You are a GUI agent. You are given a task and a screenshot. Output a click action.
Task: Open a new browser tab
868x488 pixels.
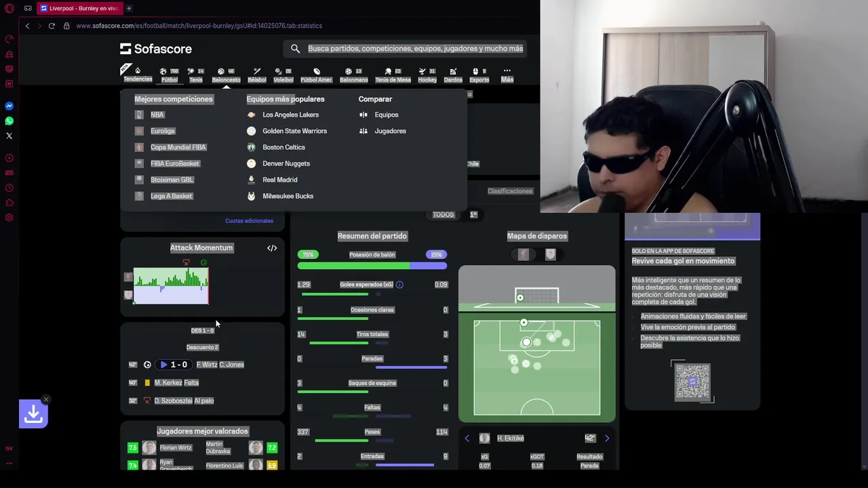(x=129, y=8)
